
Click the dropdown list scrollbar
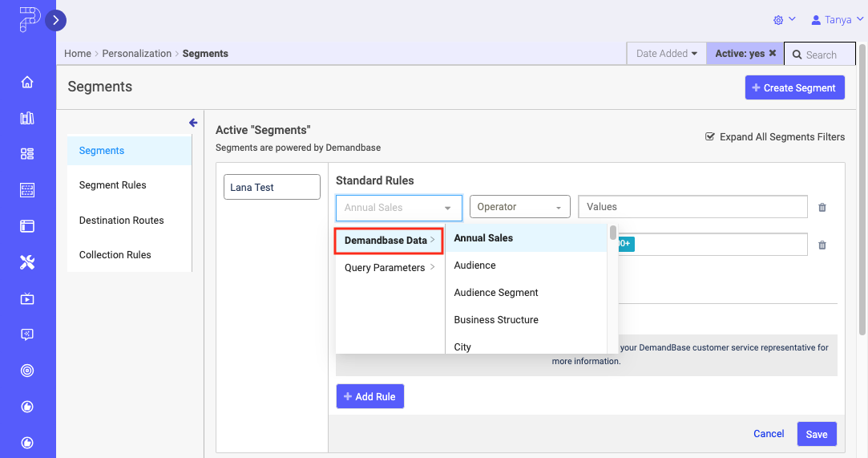tap(613, 233)
